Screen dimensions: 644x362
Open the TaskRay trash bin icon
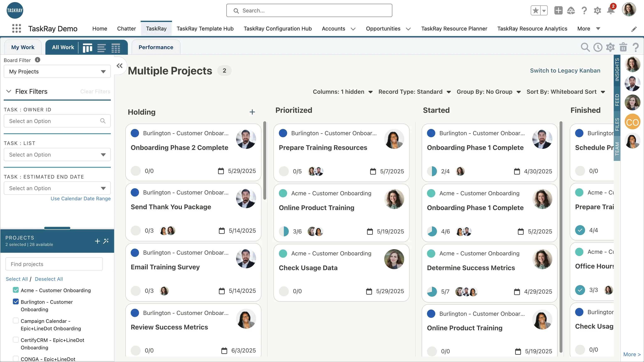(623, 47)
